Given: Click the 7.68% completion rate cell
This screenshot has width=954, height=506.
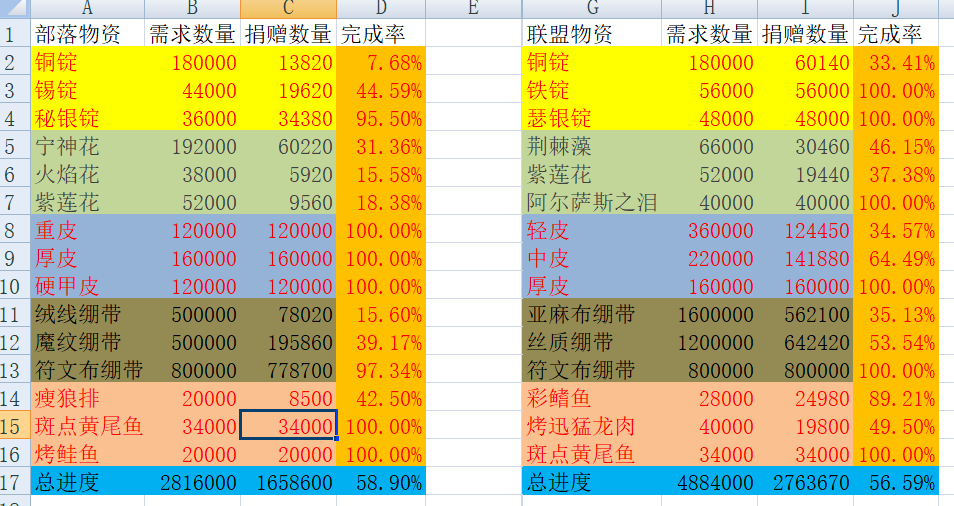Looking at the screenshot, I should (381, 62).
